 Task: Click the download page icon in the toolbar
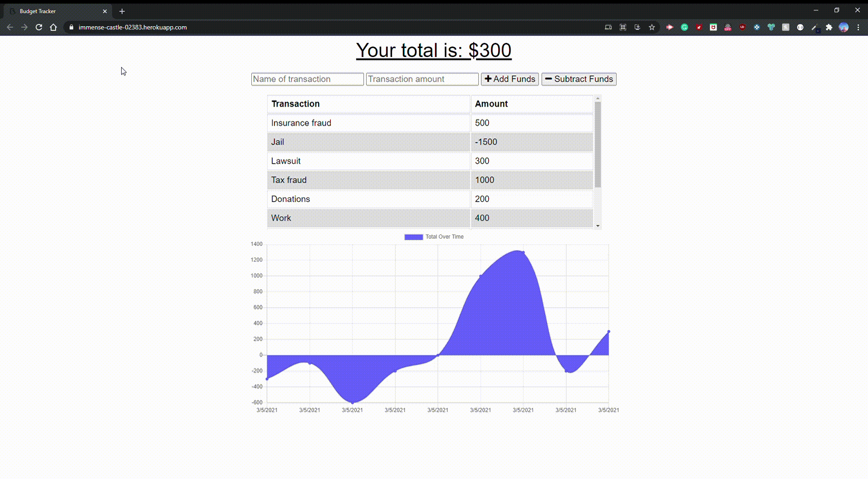637,27
